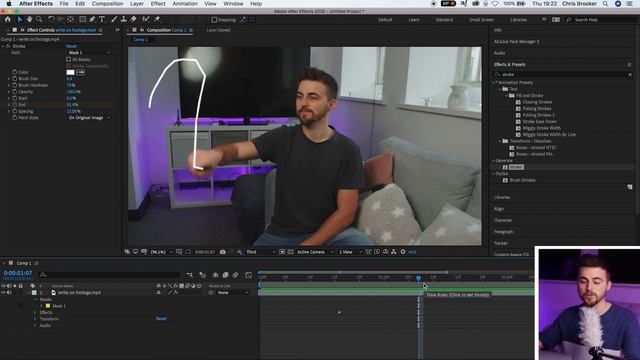Open the Active Camera dropdown

coord(315,252)
